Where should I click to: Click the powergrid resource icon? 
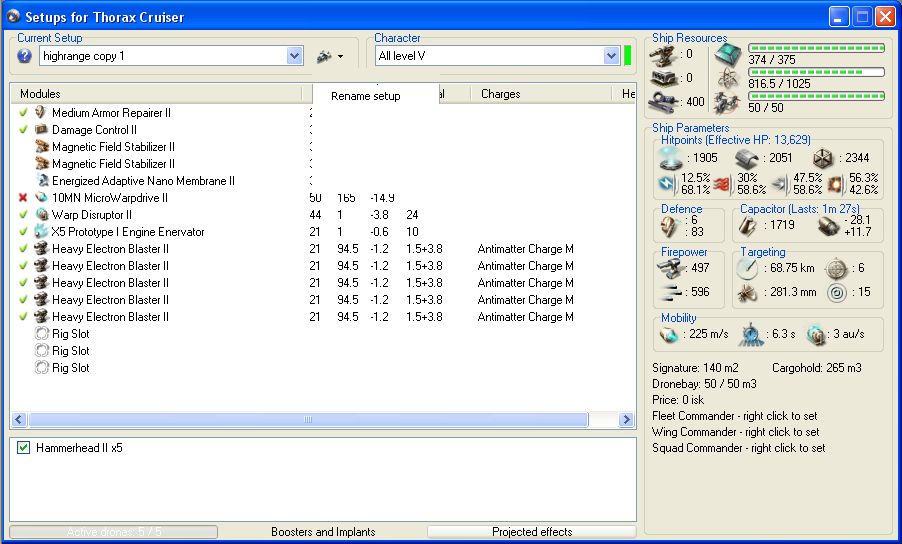click(x=728, y=79)
